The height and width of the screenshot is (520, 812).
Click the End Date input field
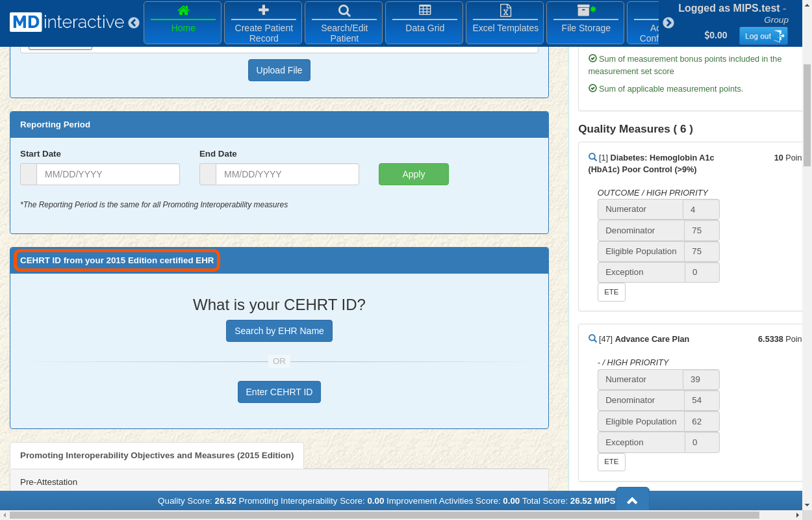[x=287, y=174]
